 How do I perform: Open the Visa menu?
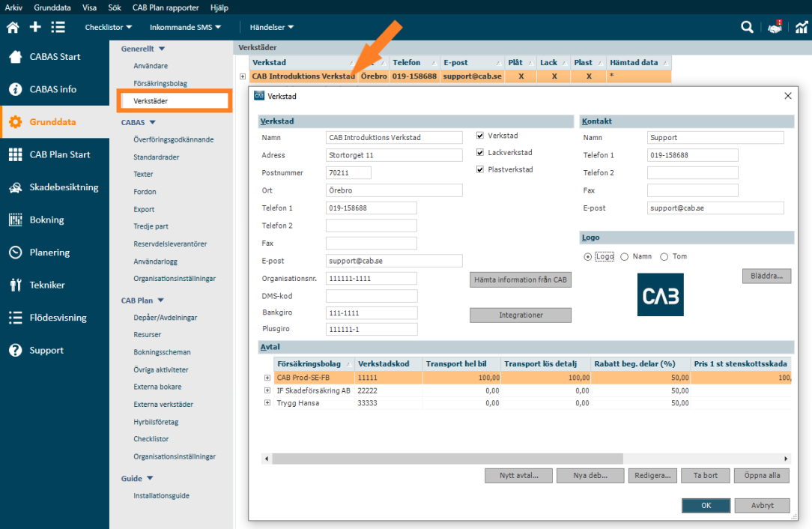tap(89, 7)
